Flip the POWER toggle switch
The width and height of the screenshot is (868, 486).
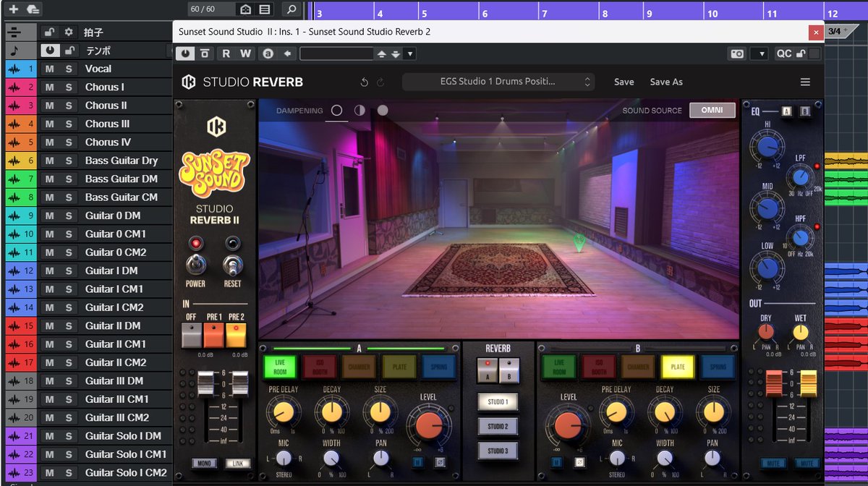[x=195, y=264]
